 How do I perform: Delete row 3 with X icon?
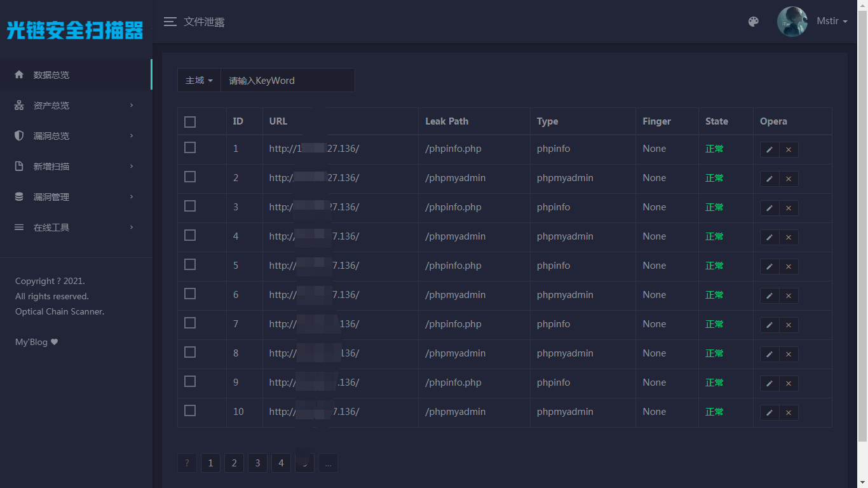pos(789,208)
